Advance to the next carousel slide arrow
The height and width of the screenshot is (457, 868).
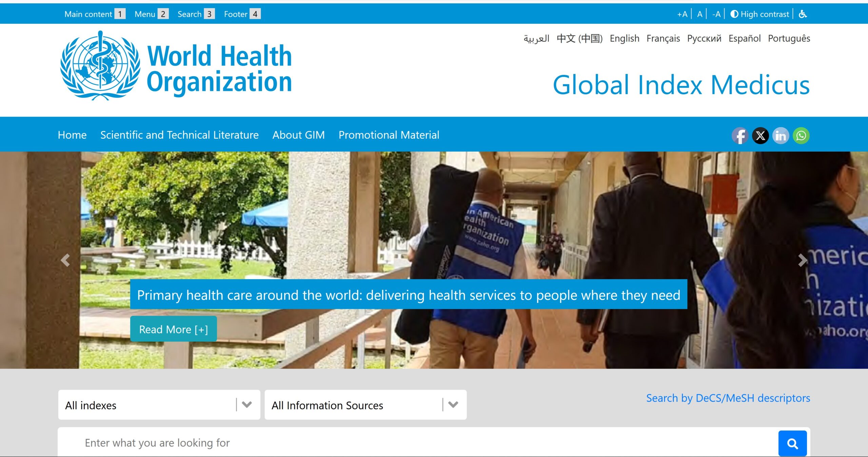coord(802,260)
